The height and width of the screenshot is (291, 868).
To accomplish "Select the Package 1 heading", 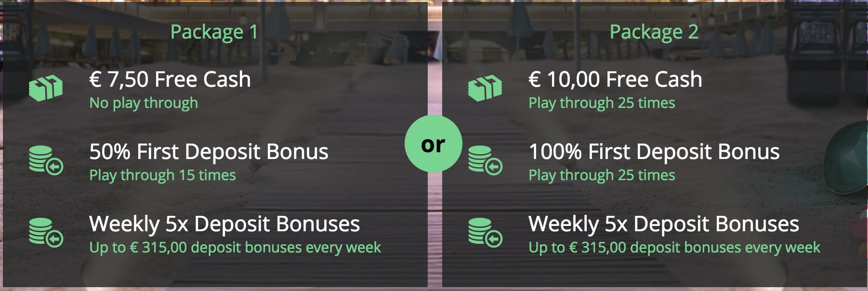I will point(214,32).
